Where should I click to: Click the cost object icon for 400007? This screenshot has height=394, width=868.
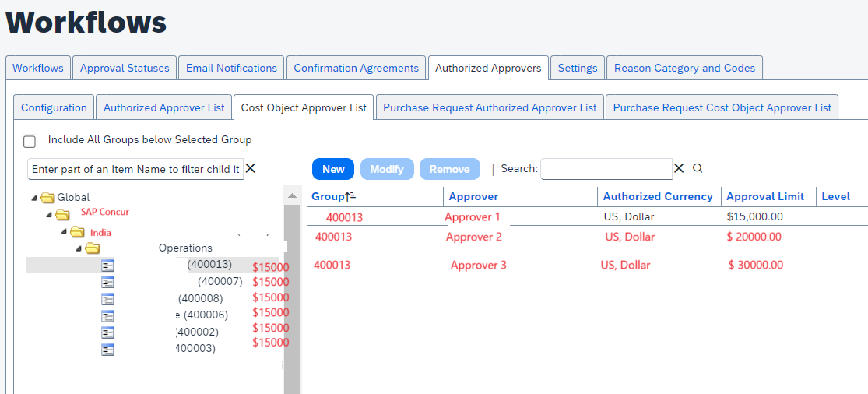click(108, 282)
